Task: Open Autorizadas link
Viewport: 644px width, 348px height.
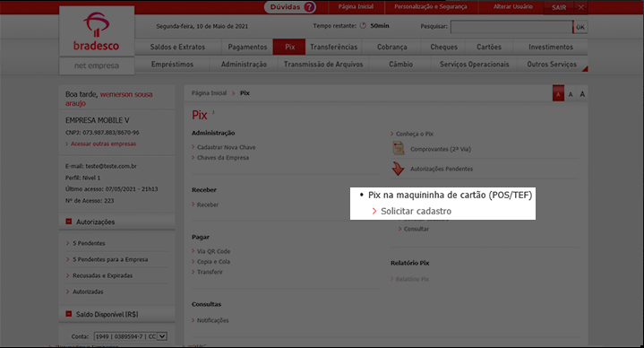Action: [x=88, y=291]
